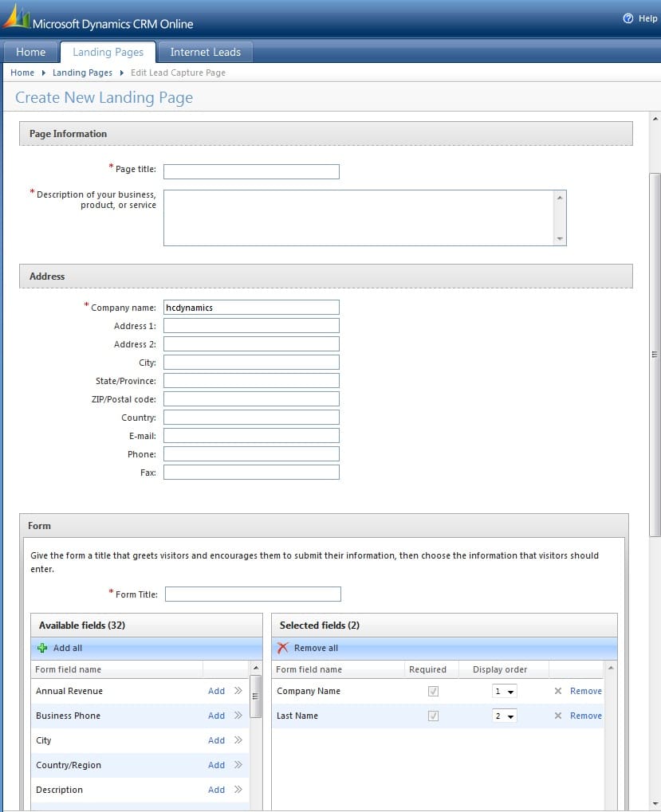Screen dimensions: 661x812
Task: Click double-arrow icon for City field
Action: click(238, 740)
